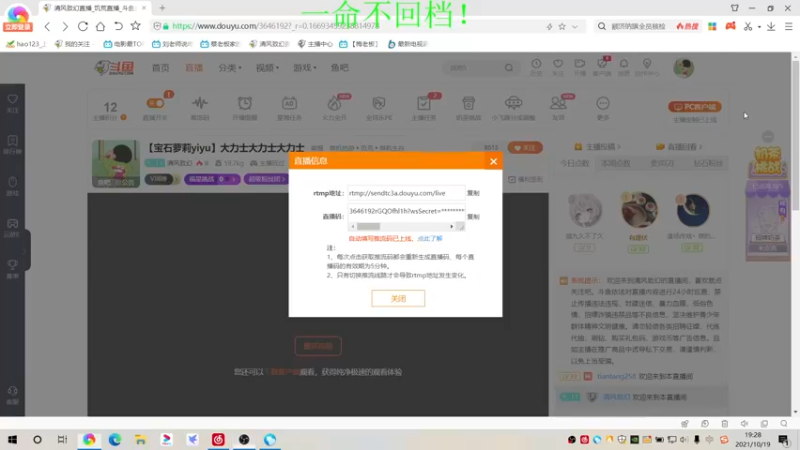Expand the 游戏 dropdown menu
Viewport: 800px width, 450px height.
(305, 68)
